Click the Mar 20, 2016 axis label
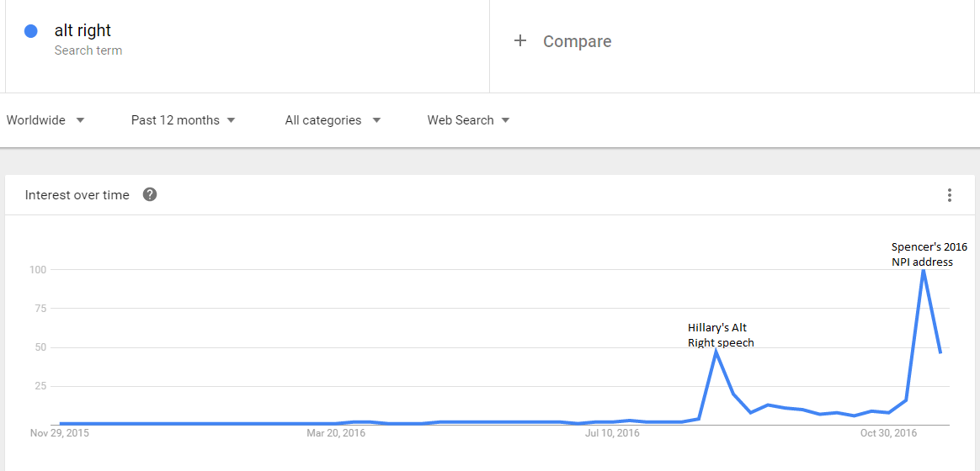This screenshot has width=980, height=471. click(x=336, y=433)
